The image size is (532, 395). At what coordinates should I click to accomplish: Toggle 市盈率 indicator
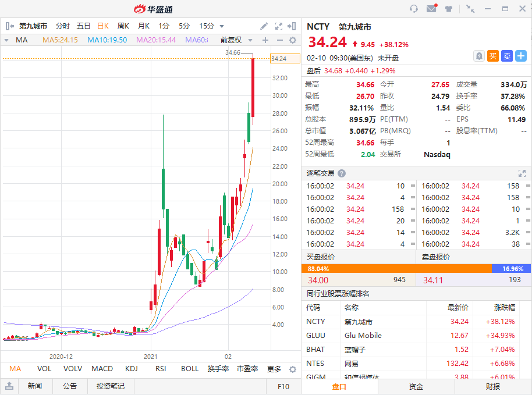pos(247,369)
